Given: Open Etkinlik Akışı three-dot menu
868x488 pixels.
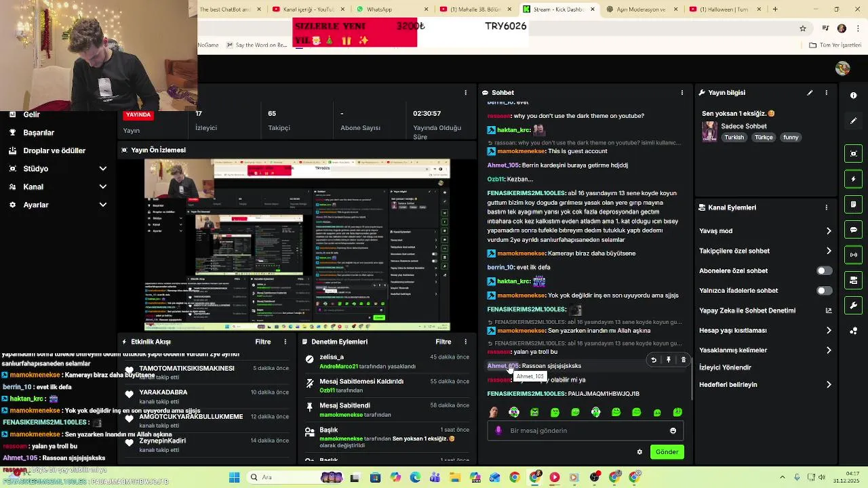Looking at the screenshot, I should point(285,342).
